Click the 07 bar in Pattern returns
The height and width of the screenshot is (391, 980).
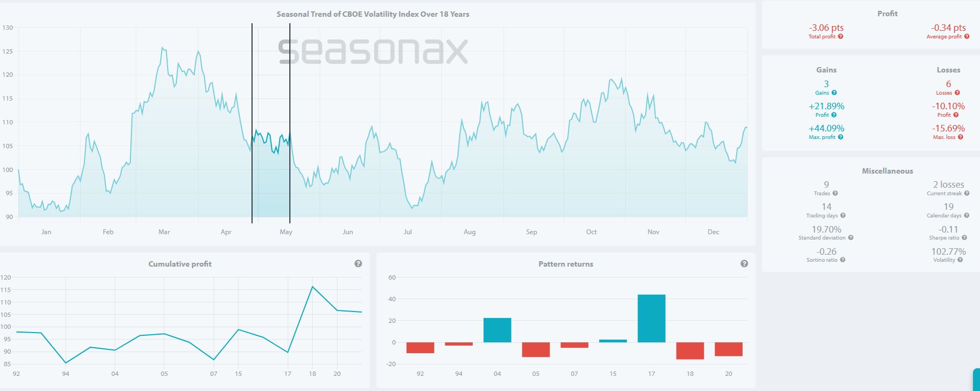click(x=574, y=345)
